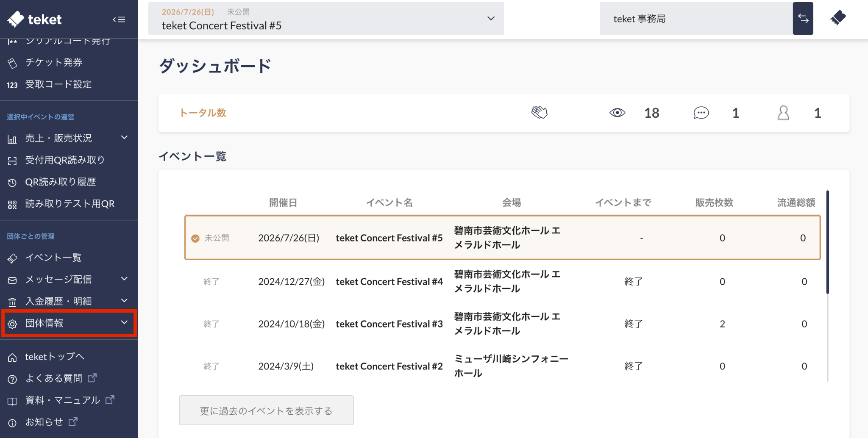The image size is (868, 438).
Task: Select the teket Concert Festival #3 row
Action: (502, 324)
